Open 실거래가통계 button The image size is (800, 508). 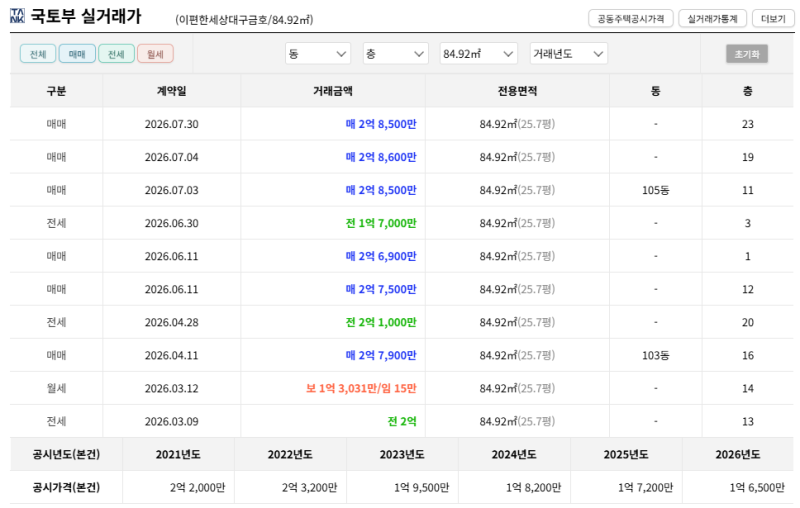[712, 19]
